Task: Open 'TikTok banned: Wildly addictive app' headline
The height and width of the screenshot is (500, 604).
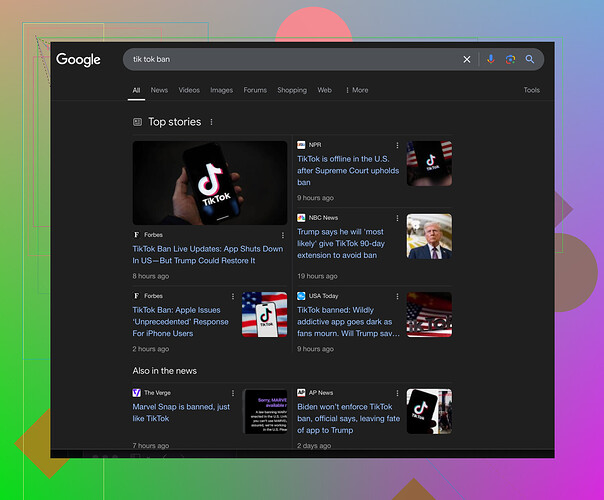Action: [348, 322]
